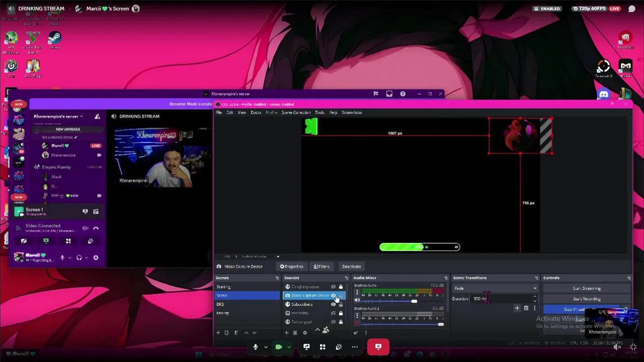Open the OBS Edit menu
The width and height of the screenshot is (644, 362).
coord(230,113)
